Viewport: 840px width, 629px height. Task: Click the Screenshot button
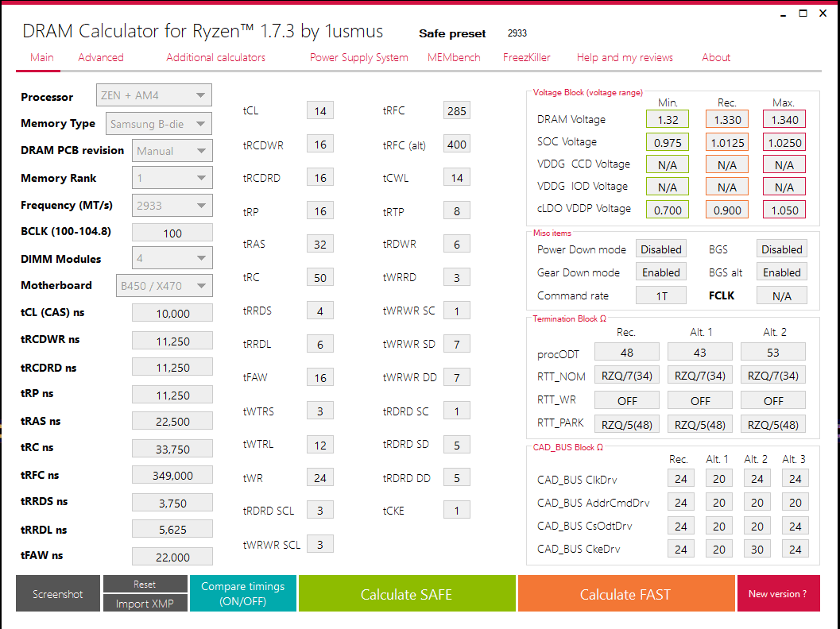[x=58, y=594]
